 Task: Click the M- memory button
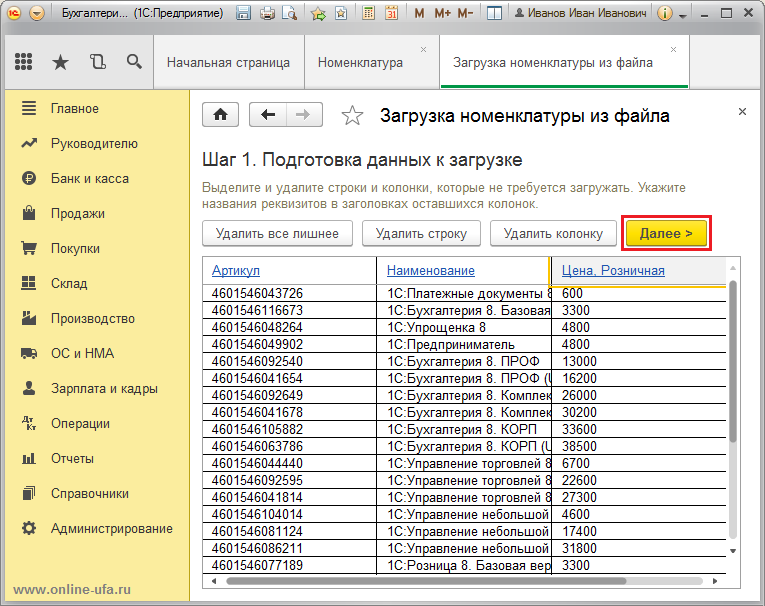(465, 13)
